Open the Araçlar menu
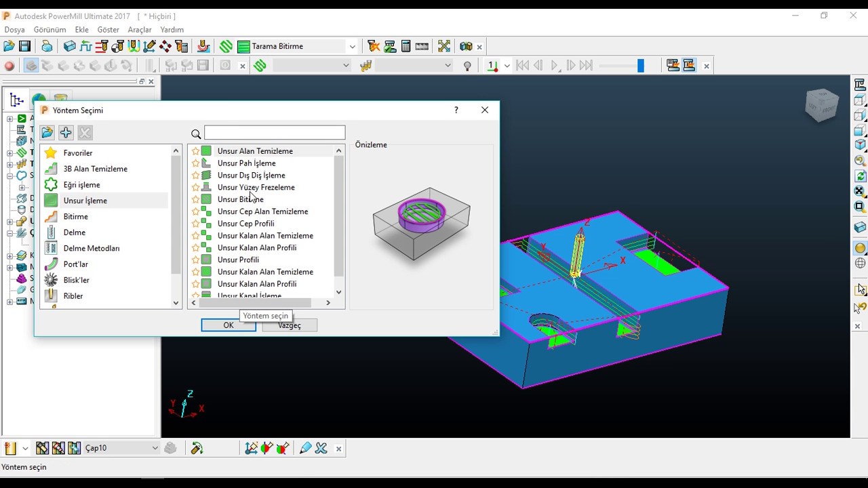The width and height of the screenshot is (868, 488). coord(140,30)
